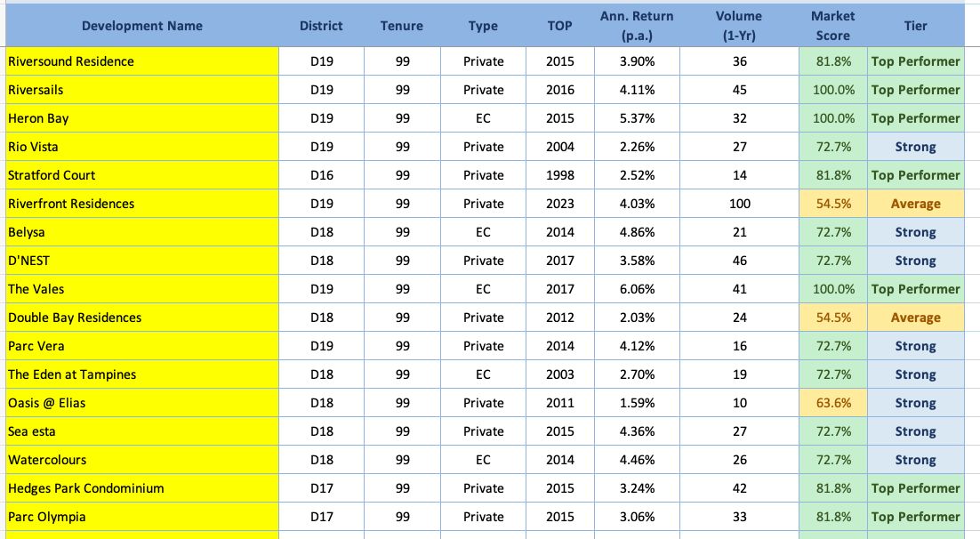The width and height of the screenshot is (980, 539).
Task: Click The Vales 100.0% market score cell
Action: pos(833,289)
